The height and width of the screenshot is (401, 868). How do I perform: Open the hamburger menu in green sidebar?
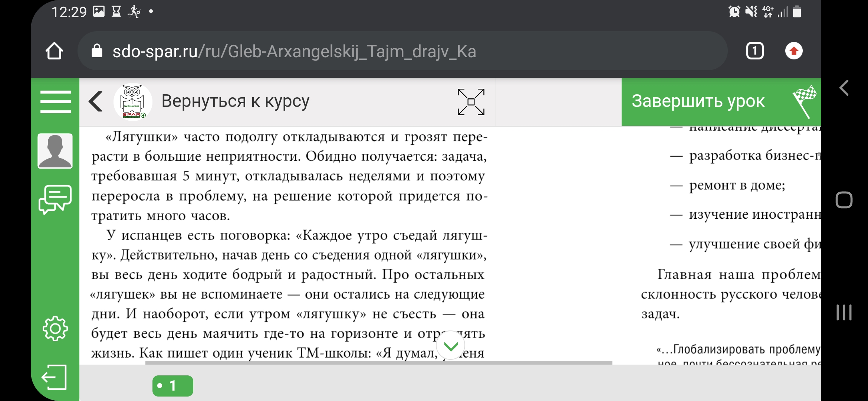pyautogui.click(x=55, y=101)
